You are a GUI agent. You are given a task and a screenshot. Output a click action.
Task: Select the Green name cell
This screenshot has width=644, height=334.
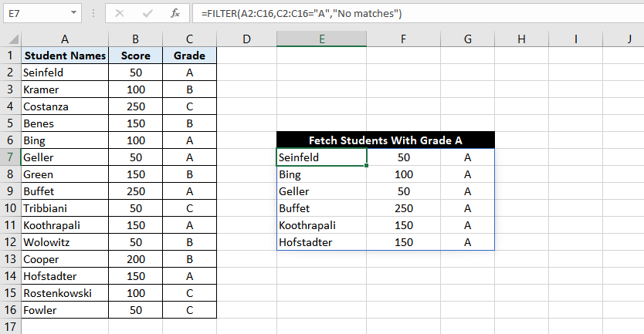[65, 174]
